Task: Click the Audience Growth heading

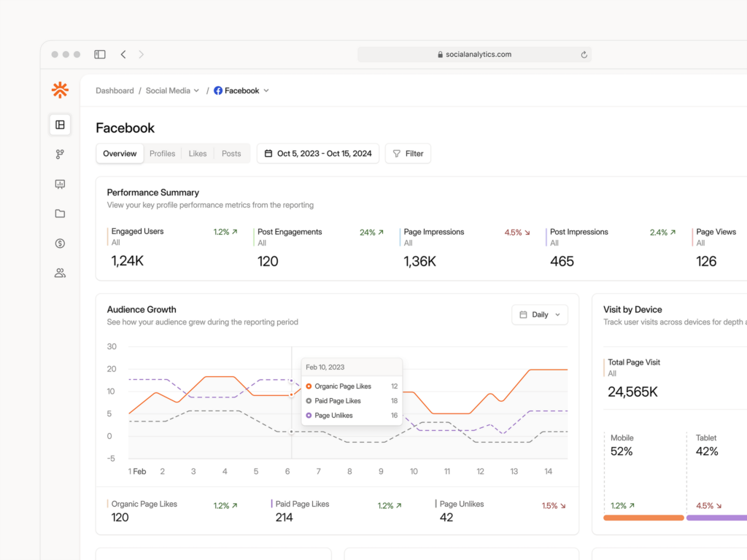Action: 142,309
